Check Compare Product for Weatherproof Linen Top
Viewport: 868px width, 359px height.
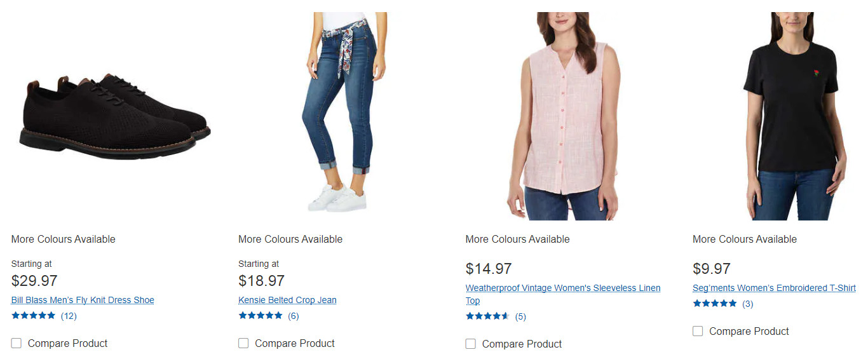[x=470, y=344]
